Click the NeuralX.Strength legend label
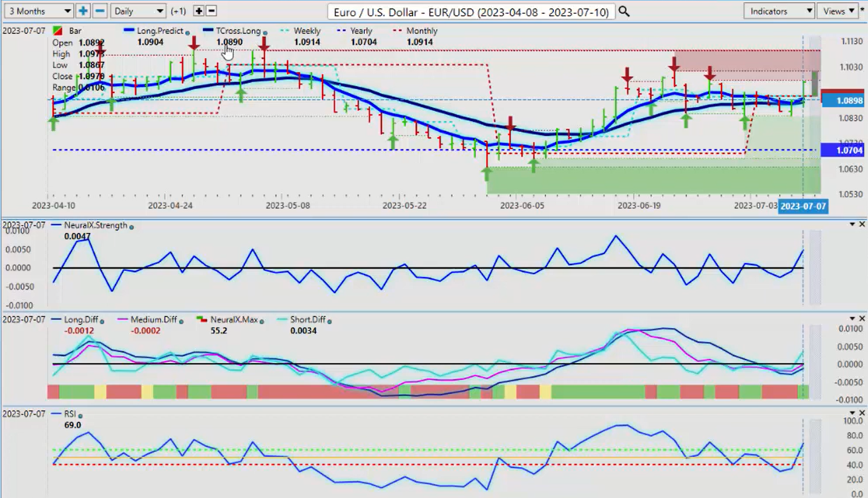868x498 pixels. coord(96,225)
